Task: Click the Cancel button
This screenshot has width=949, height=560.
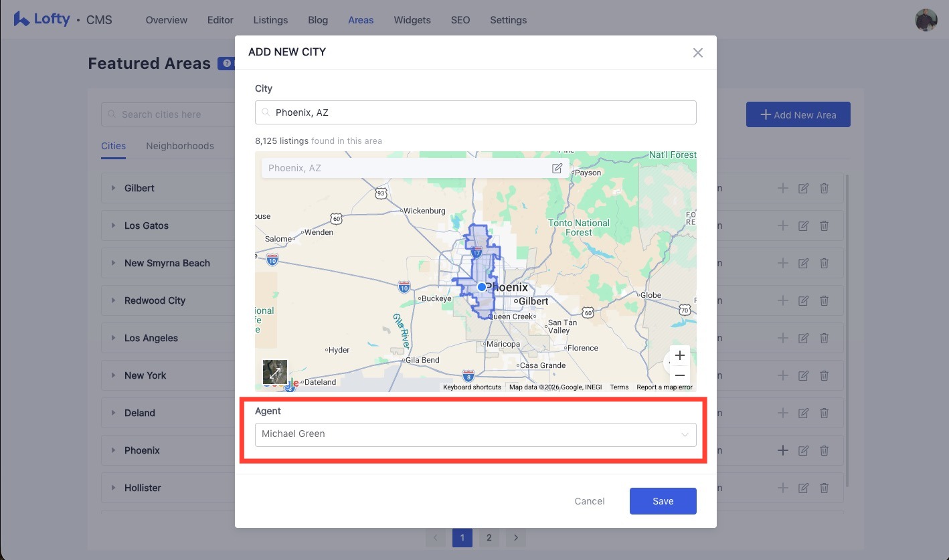Action: [590, 501]
